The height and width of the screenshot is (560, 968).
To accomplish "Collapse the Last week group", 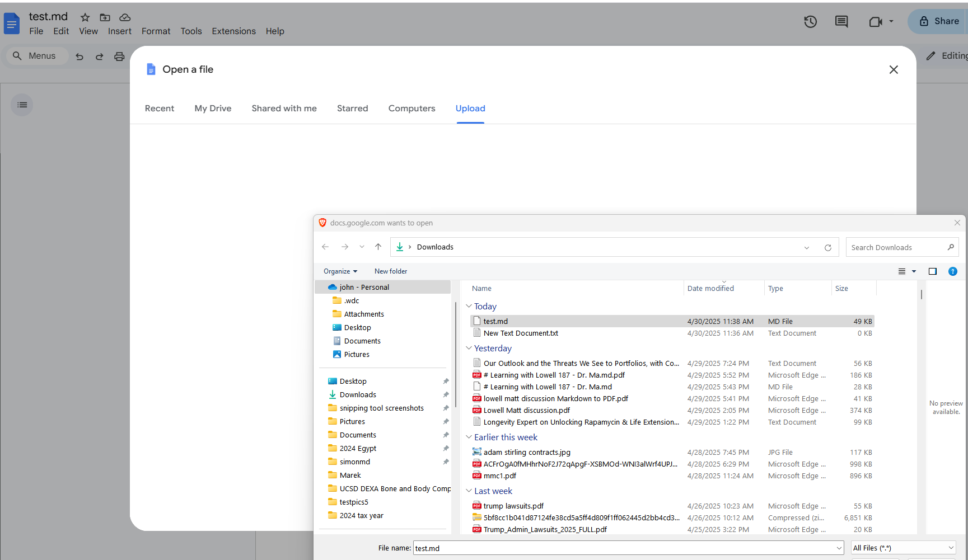I will click(x=469, y=491).
